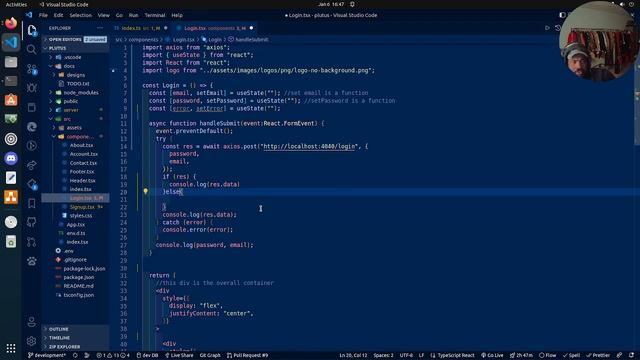Viewport: 640px width, 360px height.
Task: Open Files from the Ubuntu dock
Action: [11, 62]
